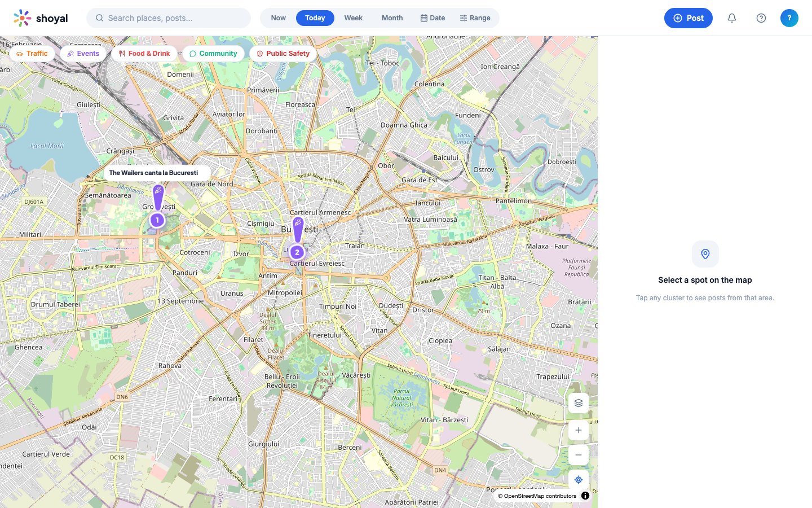Focus the search places and posts field

click(x=169, y=18)
